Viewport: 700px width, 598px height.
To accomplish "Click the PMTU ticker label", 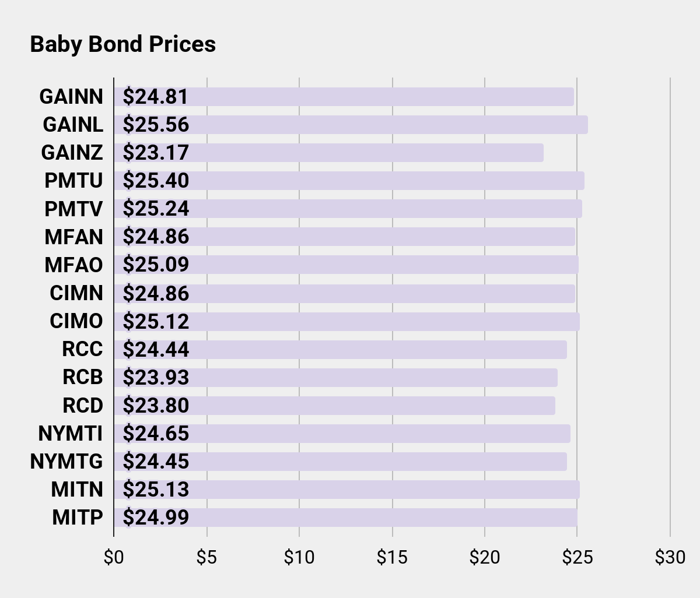I will (x=73, y=181).
